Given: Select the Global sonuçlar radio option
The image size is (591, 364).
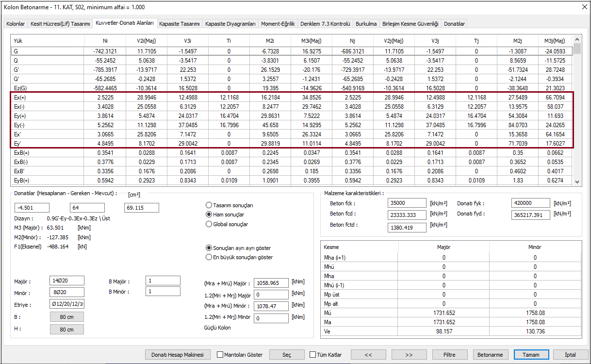Looking at the screenshot, I should coord(209,224).
